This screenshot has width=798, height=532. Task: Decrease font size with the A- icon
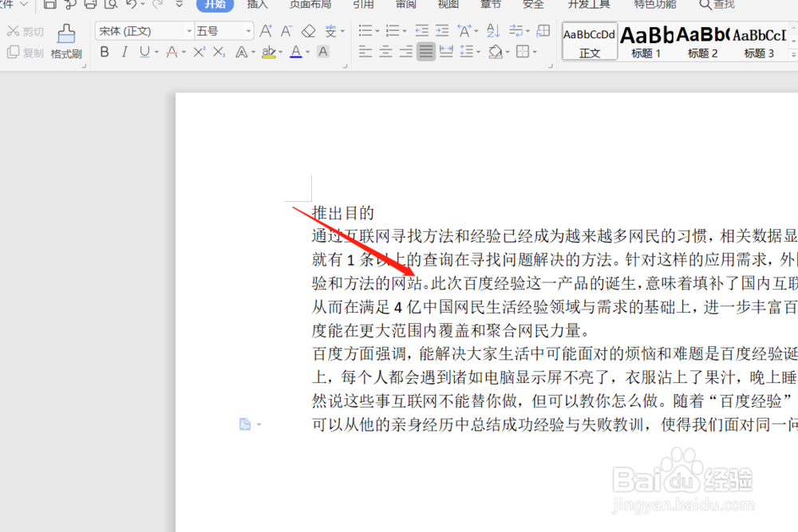286,31
